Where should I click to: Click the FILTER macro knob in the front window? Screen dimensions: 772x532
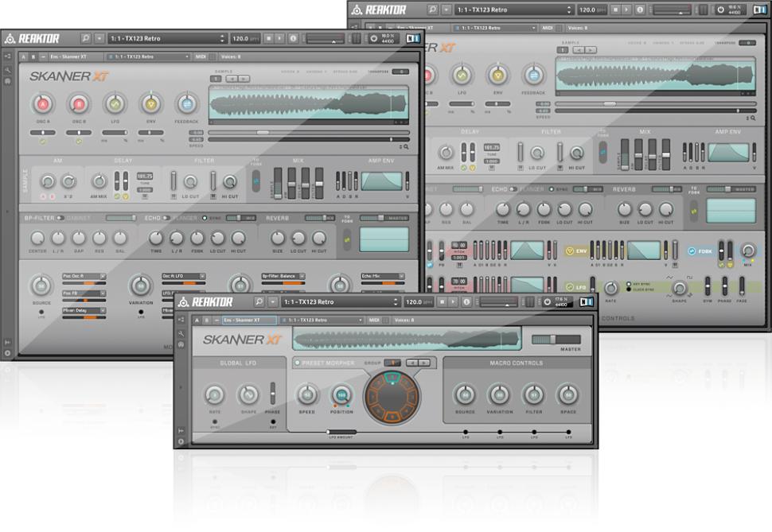[534, 394]
